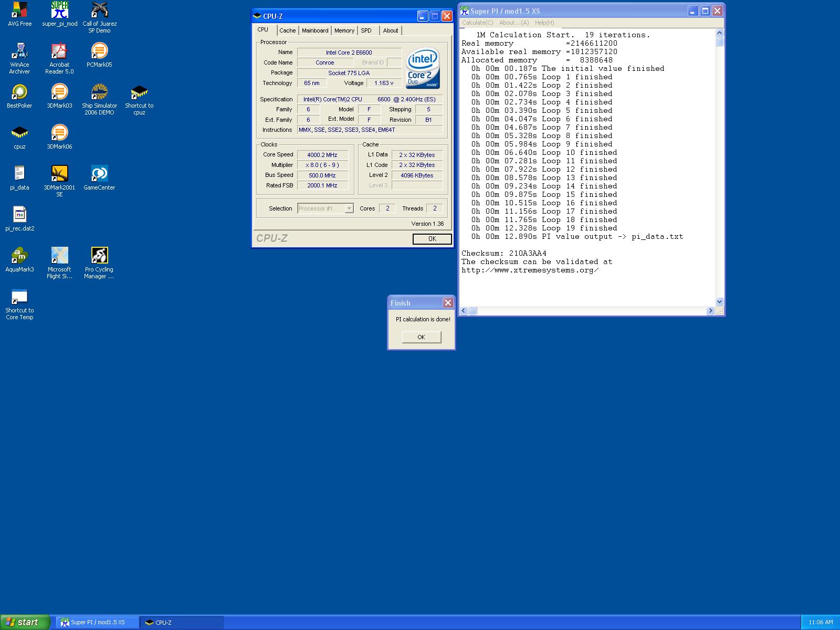The image size is (840, 630).
Task: Click OK in the Finish dialog
Action: [421, 337]
